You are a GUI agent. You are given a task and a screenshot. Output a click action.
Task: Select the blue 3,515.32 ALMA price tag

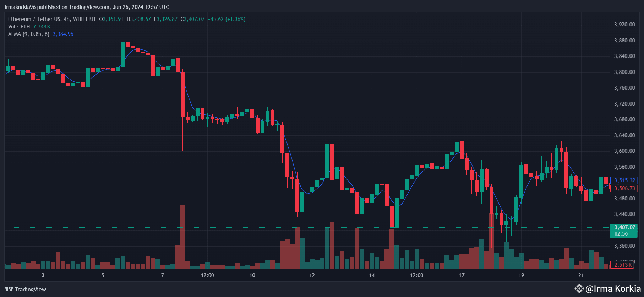click(x=624, y=180)
